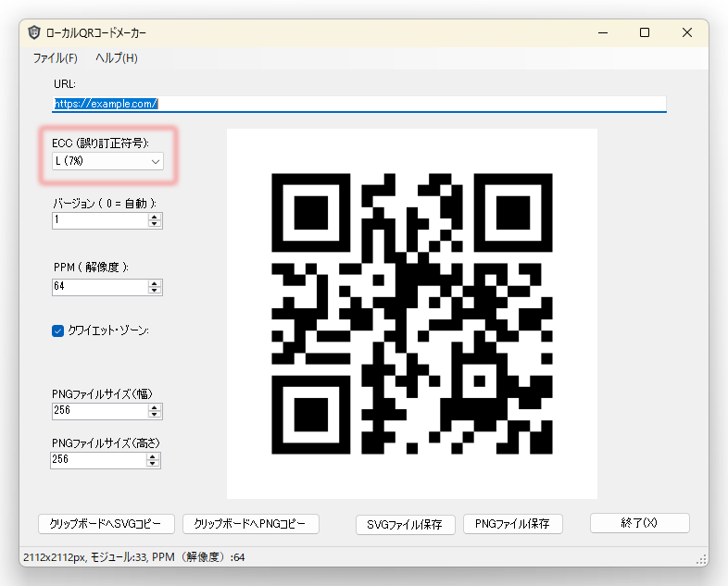728x586 pixels.
Task: Decrease the PPM resolution with down arrow
Action: click(x=155, y=291)
